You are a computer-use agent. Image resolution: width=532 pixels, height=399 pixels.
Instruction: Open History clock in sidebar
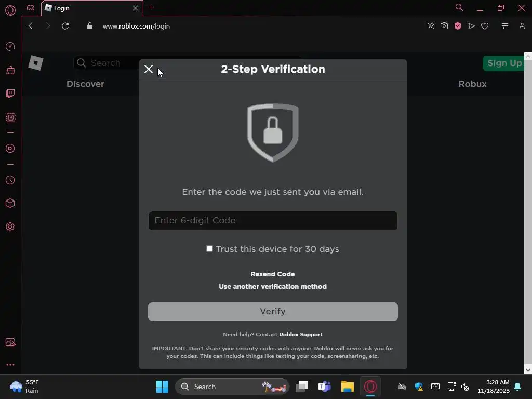10,180
